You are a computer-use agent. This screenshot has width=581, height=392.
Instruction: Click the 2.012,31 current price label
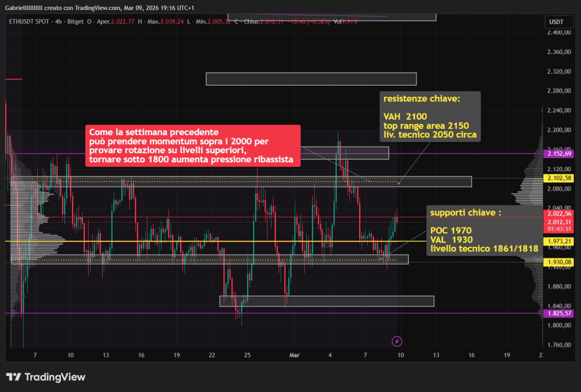click(x=558, y=222)
